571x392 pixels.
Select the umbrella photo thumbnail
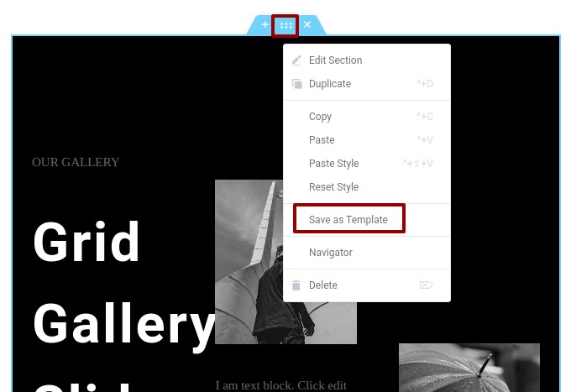click(469, 368)
